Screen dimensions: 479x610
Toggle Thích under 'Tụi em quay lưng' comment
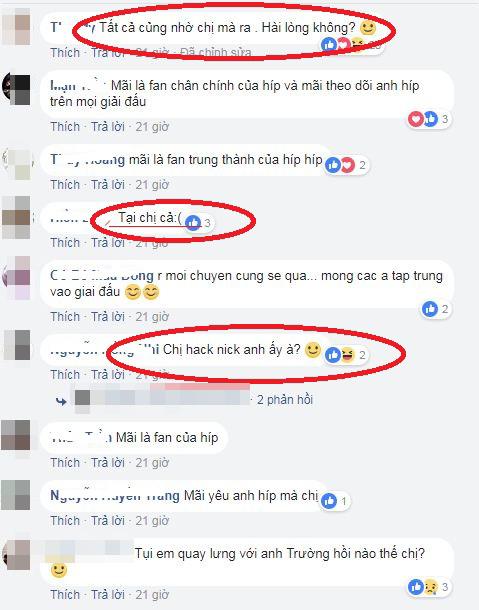(65, 594)
